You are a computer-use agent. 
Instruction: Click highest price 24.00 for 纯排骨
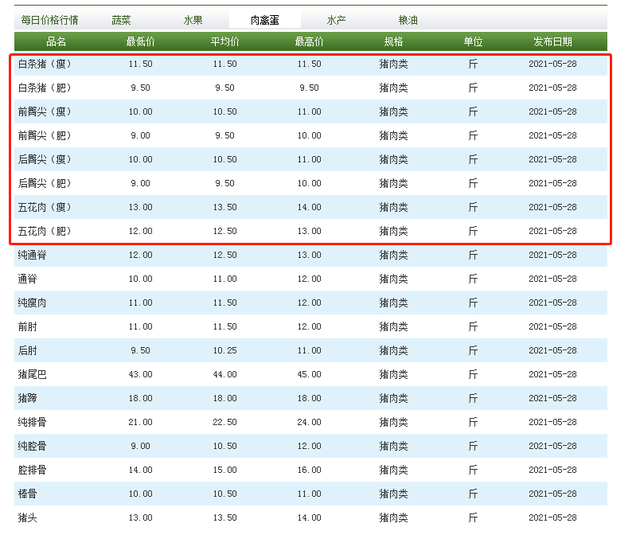pyautogui.click(x=309, y=422)
